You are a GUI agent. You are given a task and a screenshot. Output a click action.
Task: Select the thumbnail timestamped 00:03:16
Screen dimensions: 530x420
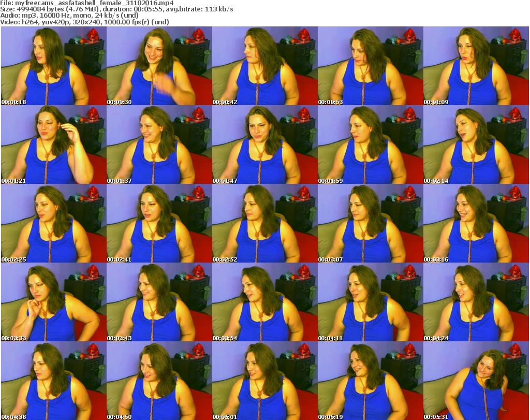[476, 224]
